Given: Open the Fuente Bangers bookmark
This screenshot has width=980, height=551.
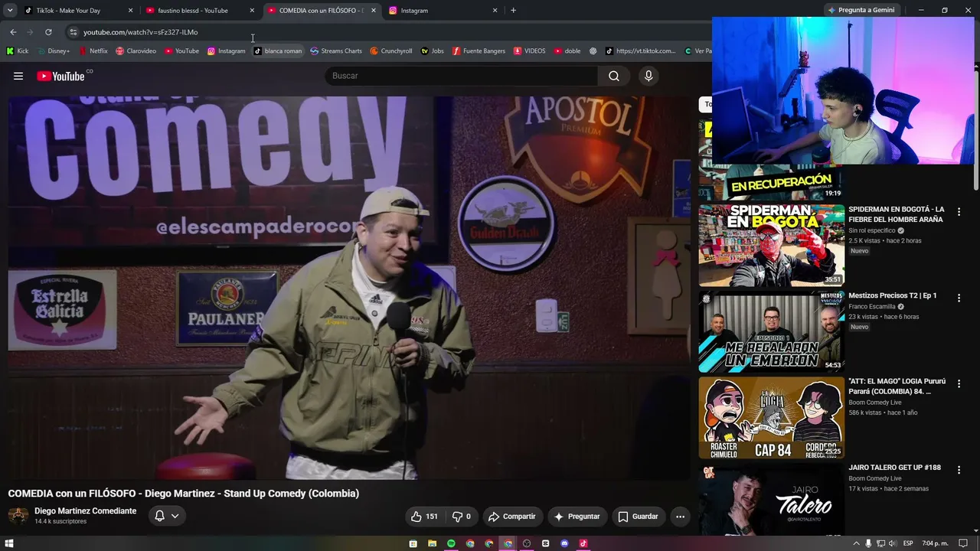Looking at the screenshot, I should 479,51.
